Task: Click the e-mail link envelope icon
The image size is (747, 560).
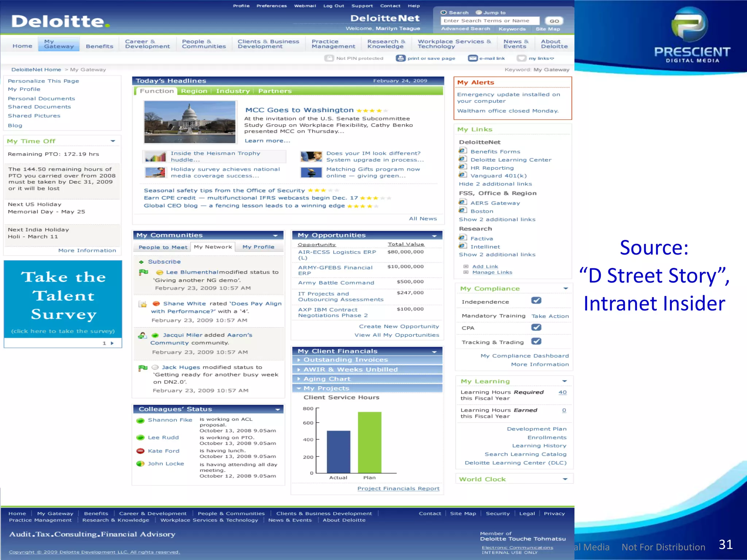Action: click(473, 58)
